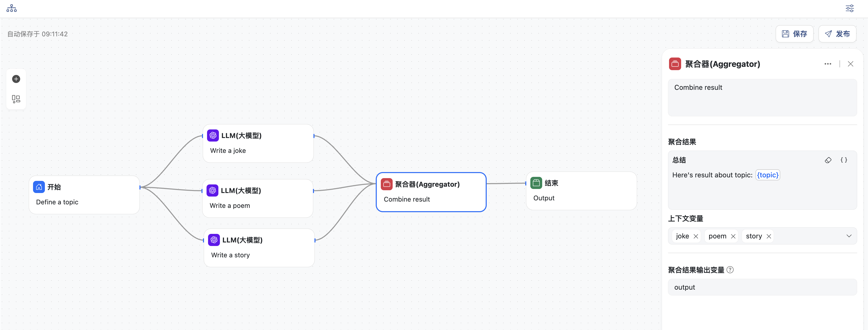
Task: Click the Combine result description field
Action: pyautogui.click(x=762, y=97)
